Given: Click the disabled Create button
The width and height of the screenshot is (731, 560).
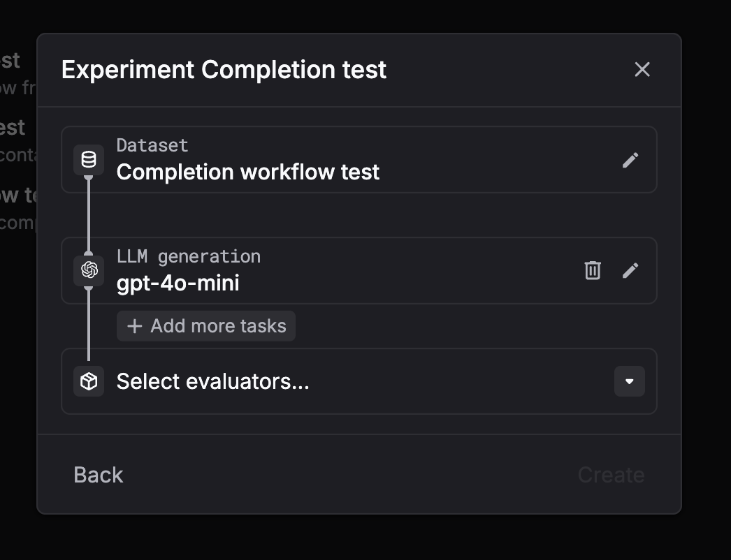Looking at the screenshot, I should [610, 474].
